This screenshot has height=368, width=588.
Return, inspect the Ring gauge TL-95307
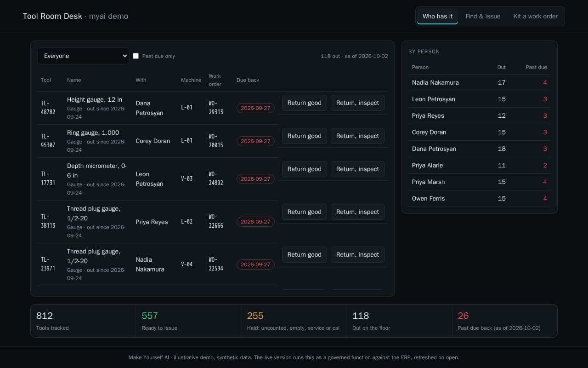(x=357, y=136)
